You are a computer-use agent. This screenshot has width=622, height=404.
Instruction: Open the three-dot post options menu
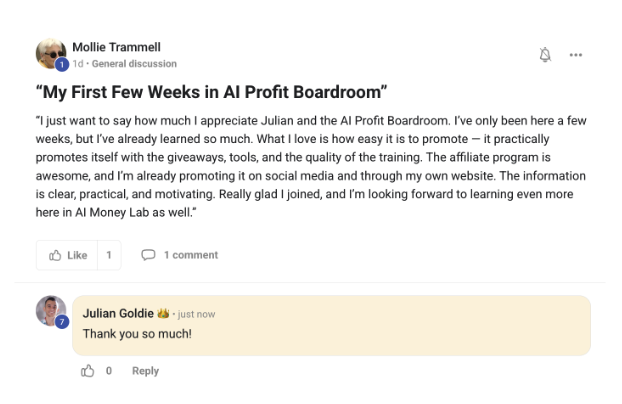[x=576, y=55]
